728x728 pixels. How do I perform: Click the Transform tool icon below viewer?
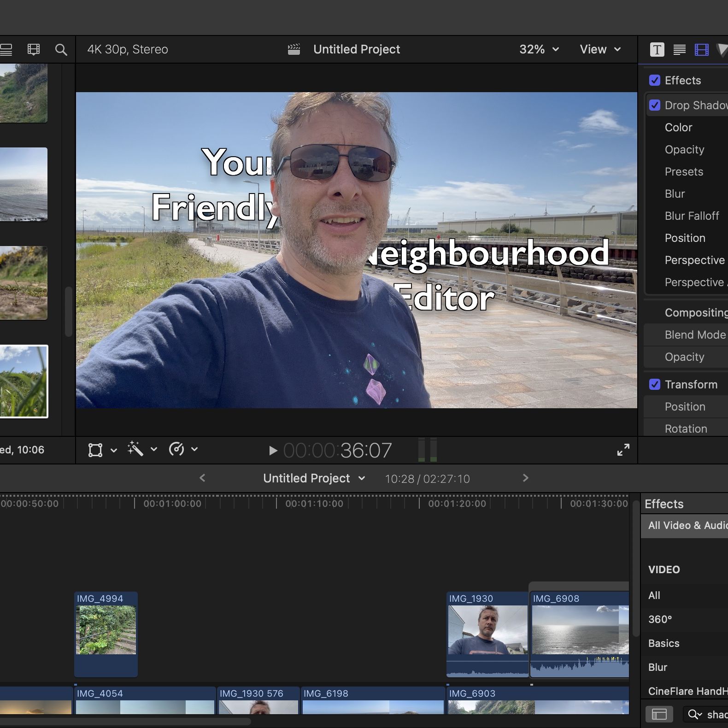(x=95, y=450)
